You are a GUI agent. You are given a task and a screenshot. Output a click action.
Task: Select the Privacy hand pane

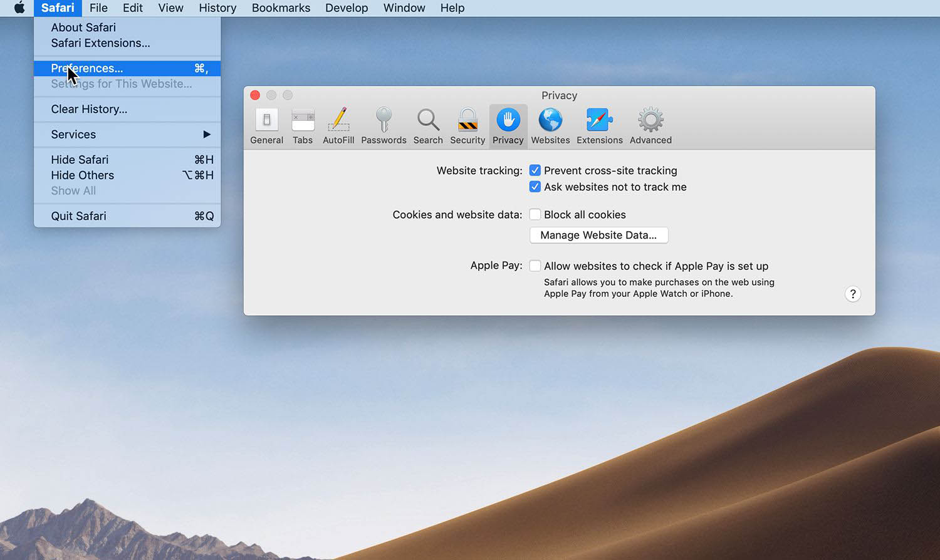click(508, 126)
